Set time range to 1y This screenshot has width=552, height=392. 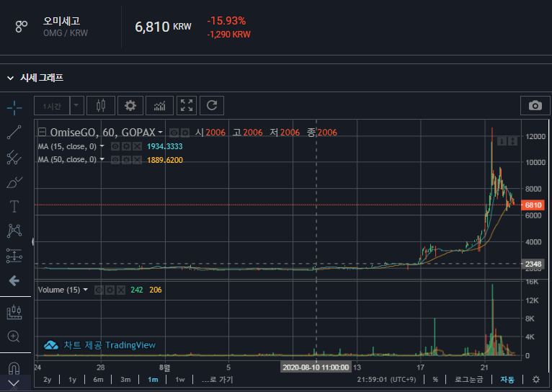pyautogui.click(x=72, y=380)
